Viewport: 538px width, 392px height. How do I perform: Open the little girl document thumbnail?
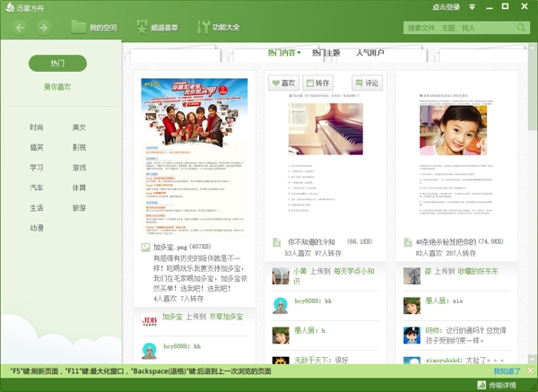453,130
